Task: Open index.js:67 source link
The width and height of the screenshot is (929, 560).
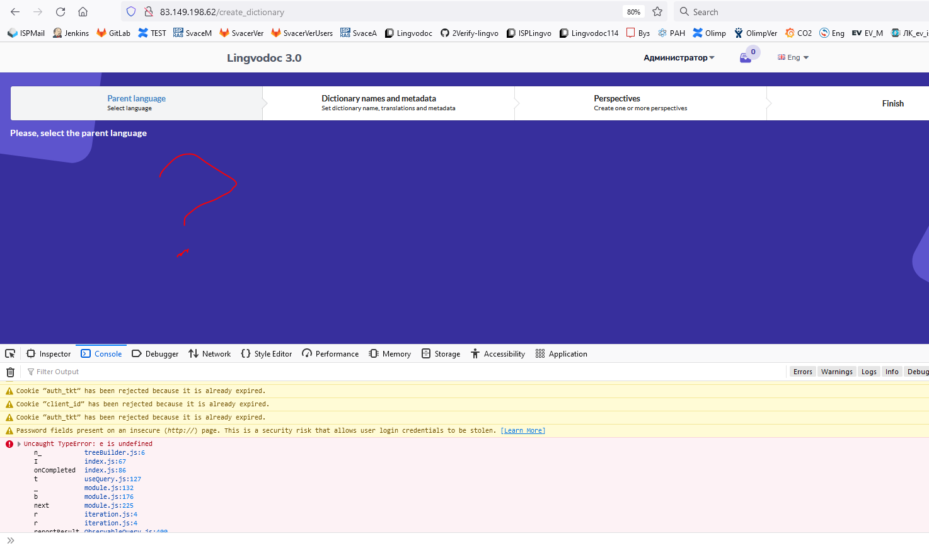Action: [x=105, y=462]
